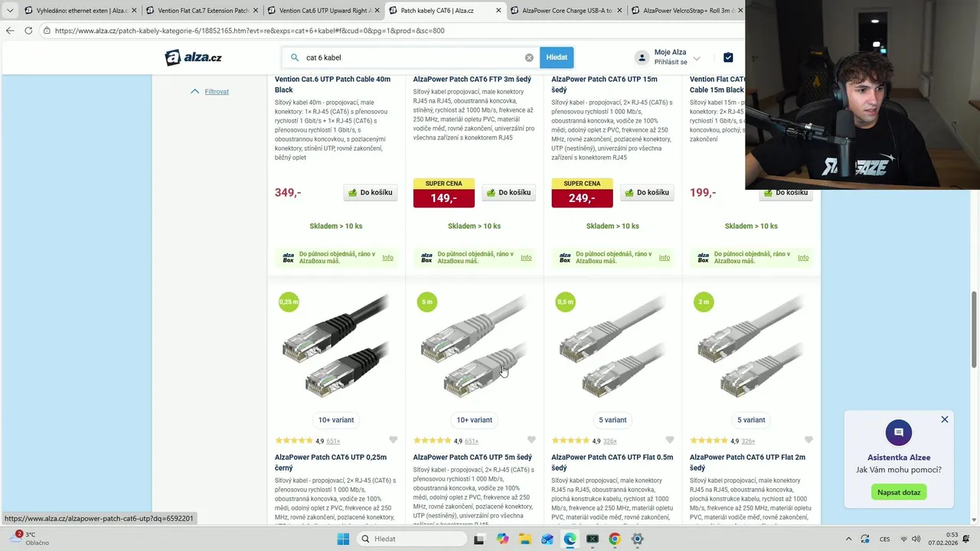Click Info link under the 249,- product
This screenshot has height=551, width=980.
pos(665,258)
